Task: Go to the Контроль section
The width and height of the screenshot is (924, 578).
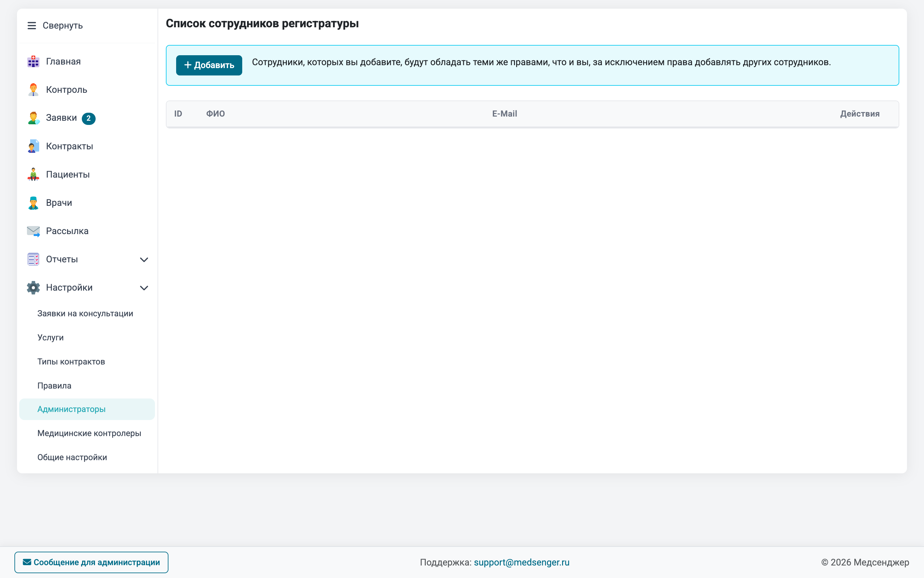Action: tap(66, 90)
